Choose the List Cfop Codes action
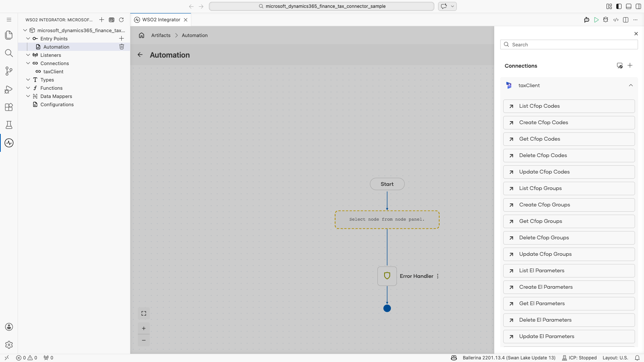Image resolution: width=644 pixels, height=362 pixels. (x=569, y=106)
